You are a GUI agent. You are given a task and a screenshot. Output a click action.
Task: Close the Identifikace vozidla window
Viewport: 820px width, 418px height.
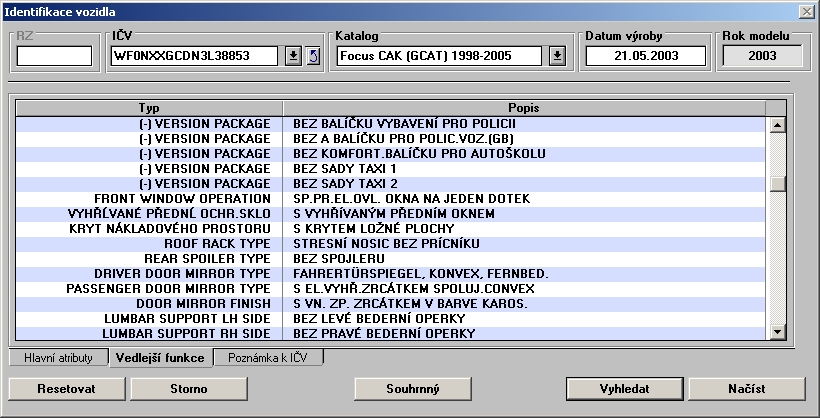pyautogui.click(x=806, y=10)
